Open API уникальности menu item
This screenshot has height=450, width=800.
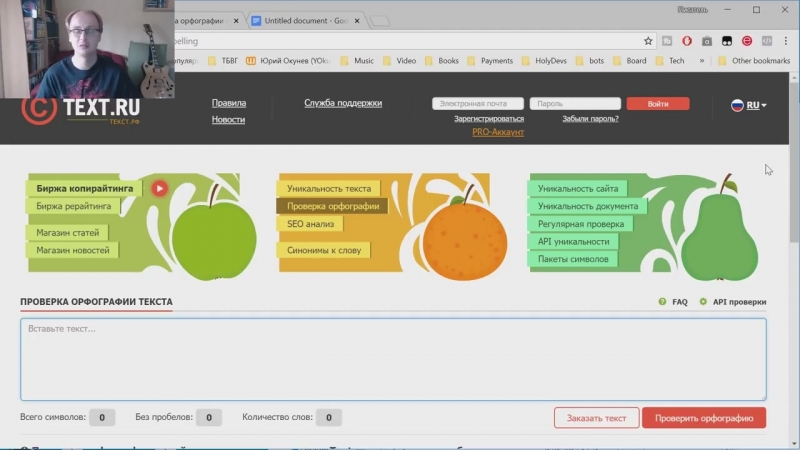[573, 241]
